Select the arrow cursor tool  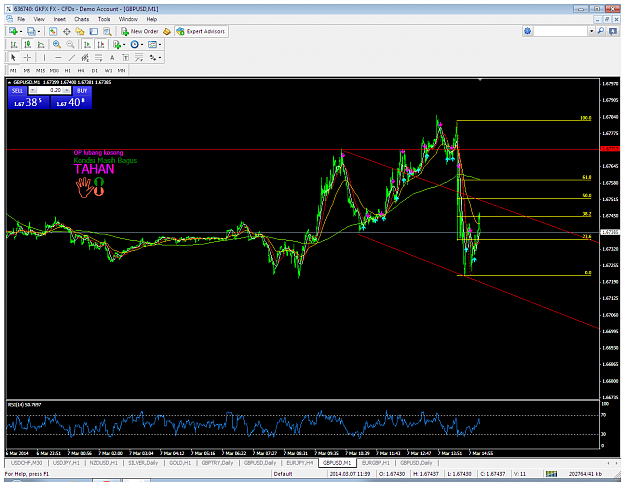coord(13,58)
